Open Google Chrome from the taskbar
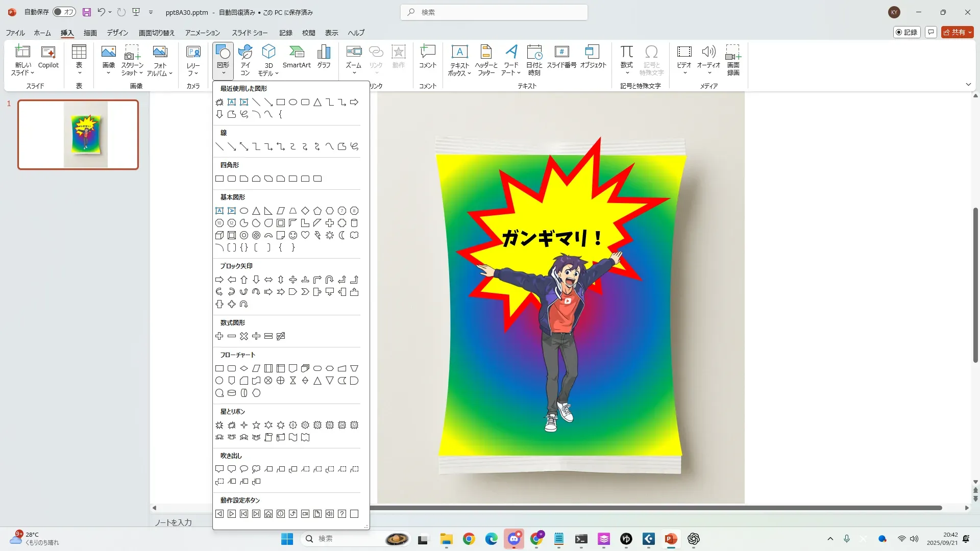 [x=469, y=539]
